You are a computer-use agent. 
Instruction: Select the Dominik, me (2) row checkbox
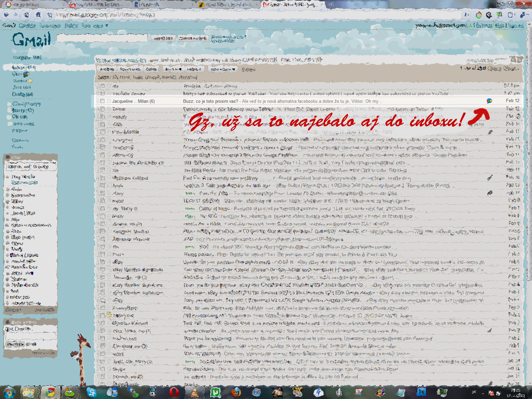(102, 377)
